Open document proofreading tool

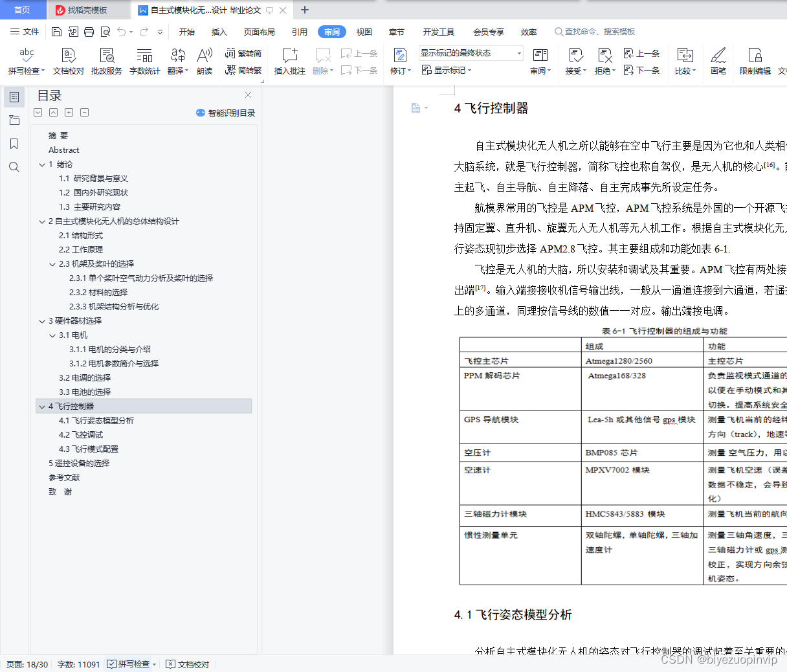tap(69, 62)
